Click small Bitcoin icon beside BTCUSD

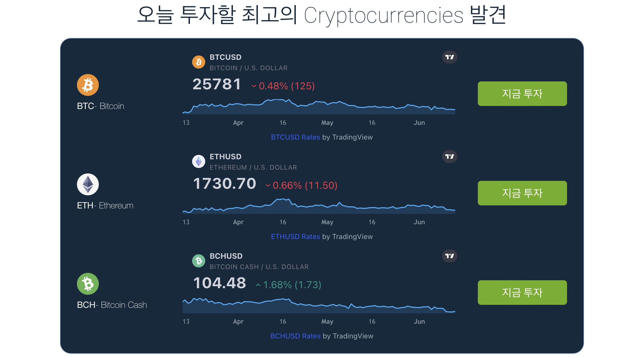click(x=199, y=62)
